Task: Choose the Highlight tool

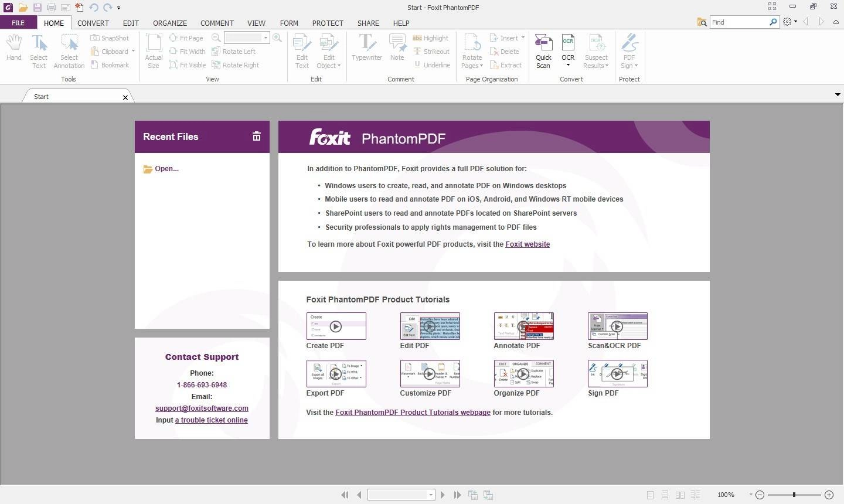Action: [x=430, y=38]
